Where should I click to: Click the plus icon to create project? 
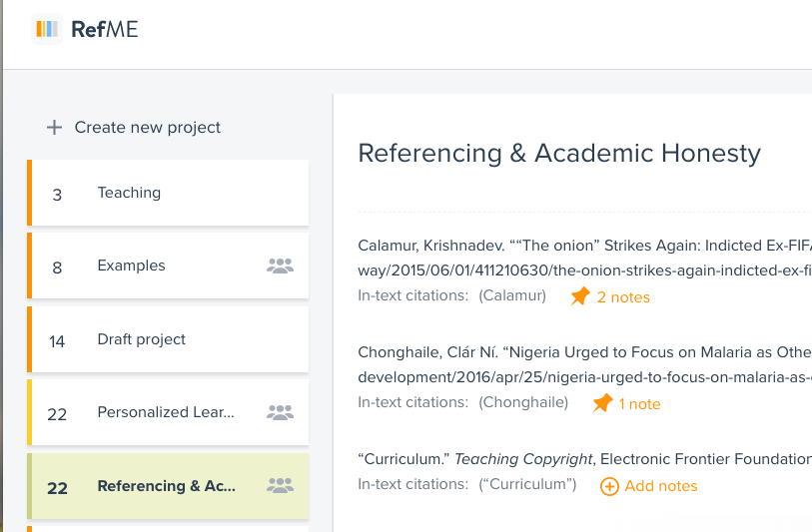[54, 128]
